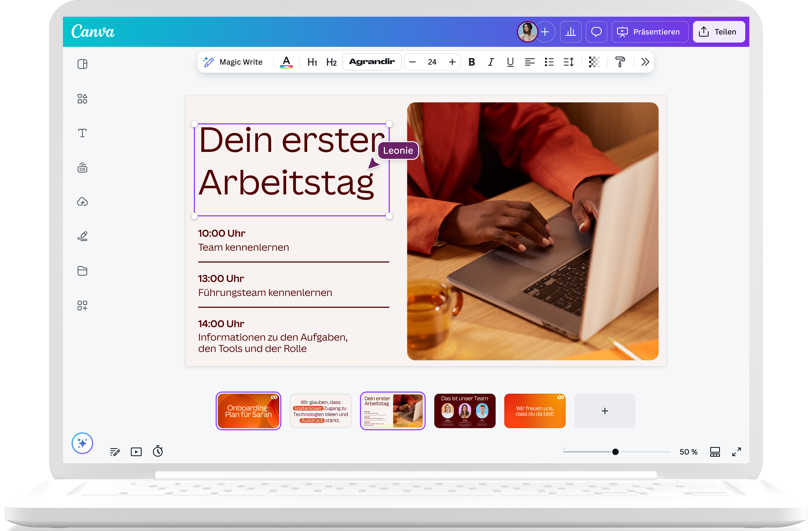Open the comments speech bubble

pos(596,32)
